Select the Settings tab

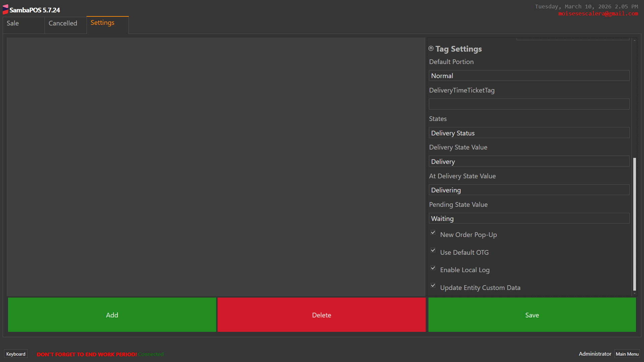click(107, 23)
